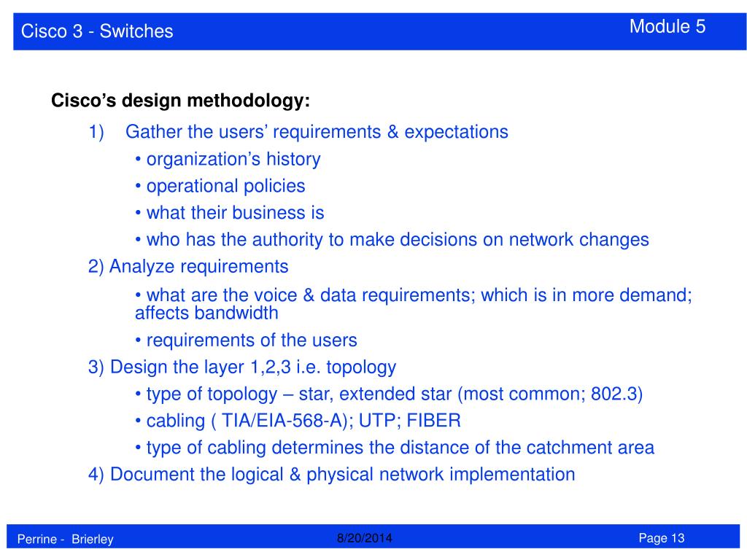The image size is (747, 560).
Task: Click the "operational policies" bullet
Action: 225,186
